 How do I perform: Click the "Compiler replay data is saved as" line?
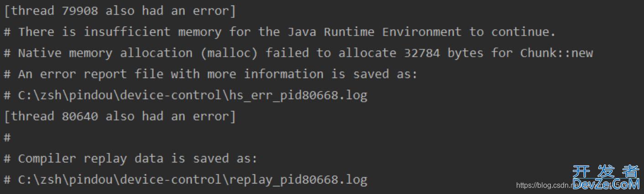[131, 158]
